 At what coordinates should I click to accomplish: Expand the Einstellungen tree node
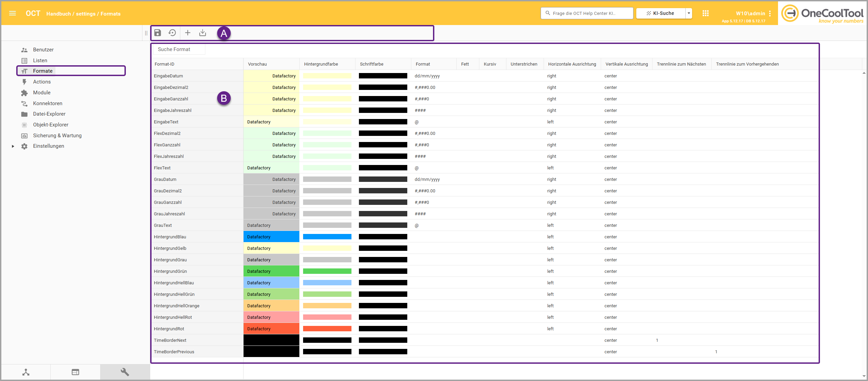(13, 146)
